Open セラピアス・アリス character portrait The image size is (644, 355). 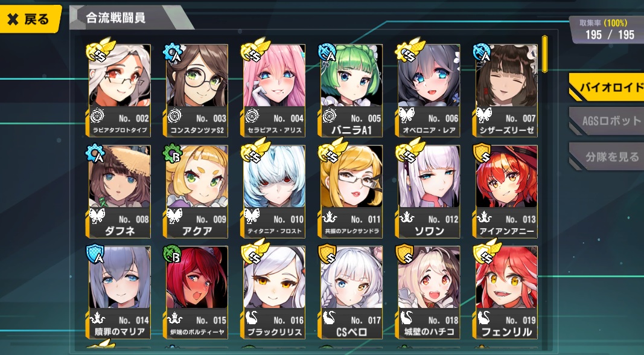[275, 91]
